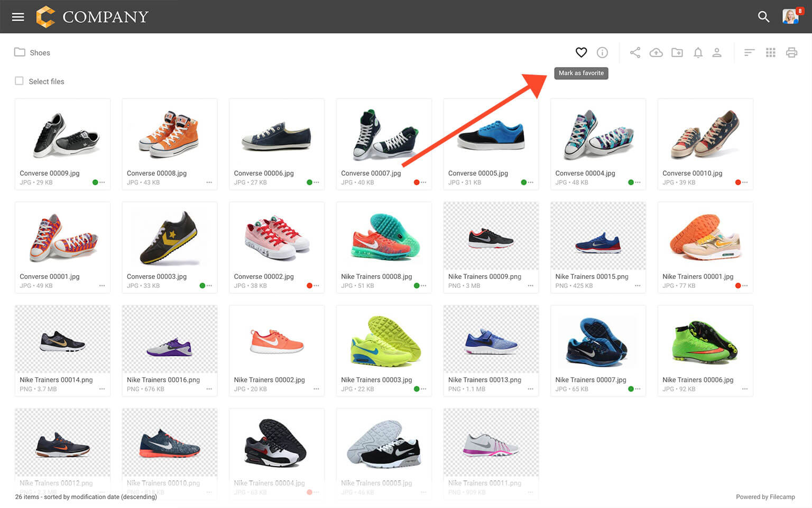Image resolution: width=812 pixels, height=508 pixels.
Task: Click the notification bell icon
Action: coord(698,52)
